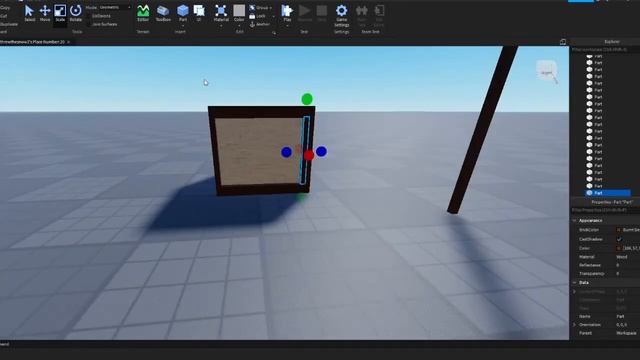Click the view selector cube in the viewport

(547, 71)
